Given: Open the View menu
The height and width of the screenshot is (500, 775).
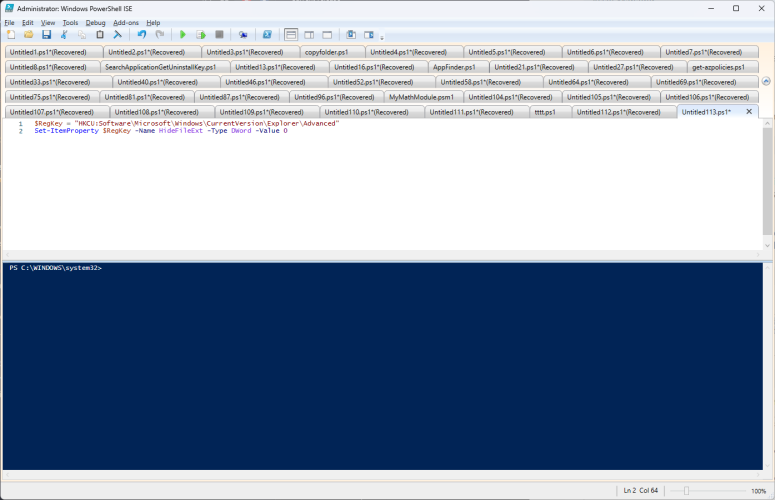Looking at the screenshot, I should [x=48, y=23].
